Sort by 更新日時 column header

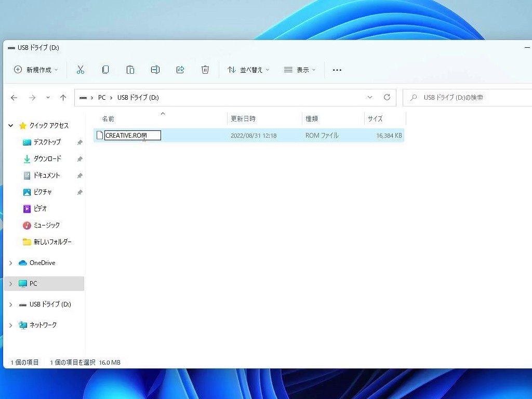pyautogui.click(x=243, y=119)
